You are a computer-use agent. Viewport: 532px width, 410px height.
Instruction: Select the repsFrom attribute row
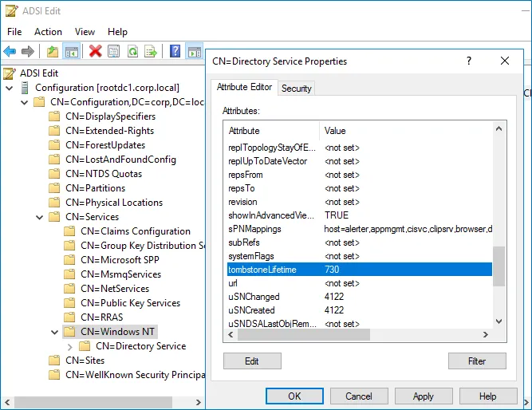click(x=360, y=175)
